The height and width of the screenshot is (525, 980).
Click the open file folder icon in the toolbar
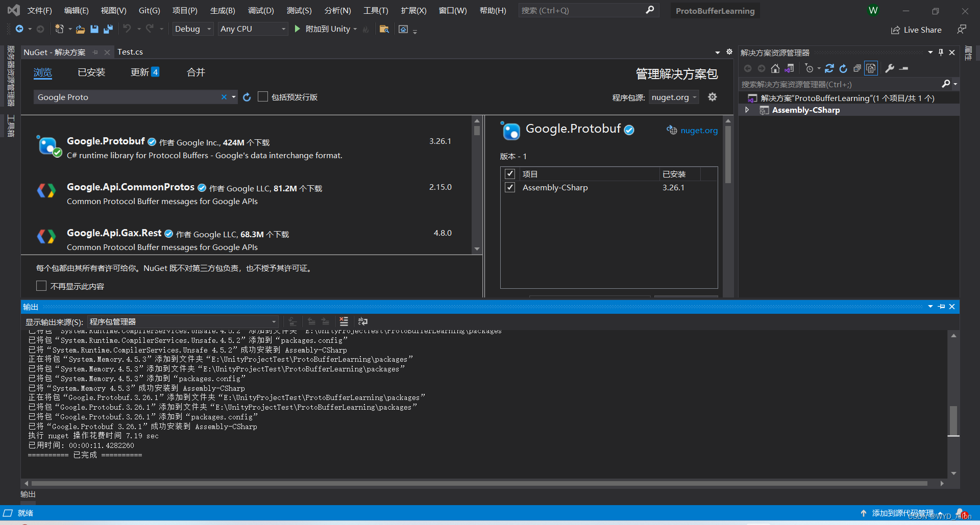(80, 29)
